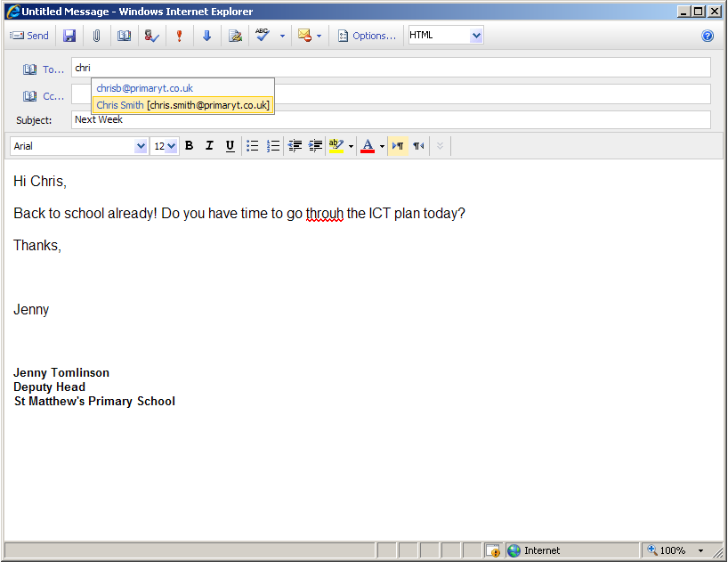Save the message with the floppy disk icon
This screenshot has height=562, width=728.
click(69, 36)
